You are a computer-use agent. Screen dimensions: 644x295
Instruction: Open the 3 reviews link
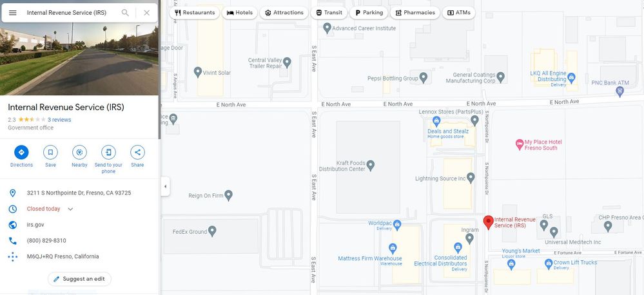(x=59, y=120)
